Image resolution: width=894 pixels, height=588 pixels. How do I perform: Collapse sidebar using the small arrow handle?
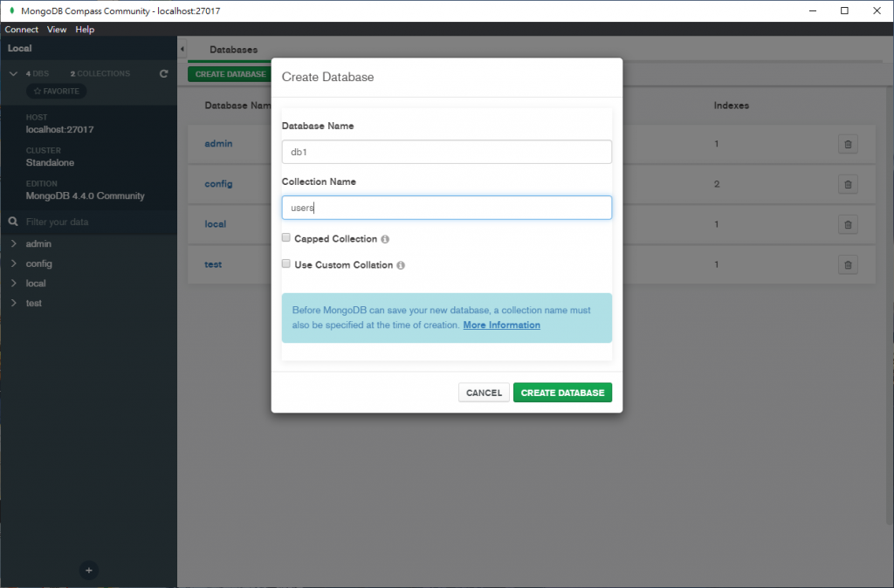click(x=182, y=49)
